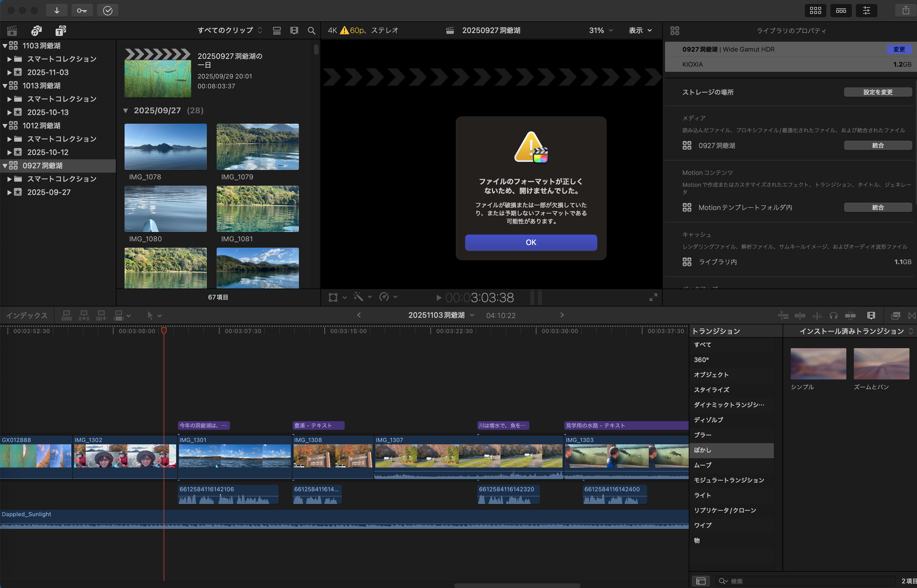Select the ディゾルブ transition category

[708, 420]
